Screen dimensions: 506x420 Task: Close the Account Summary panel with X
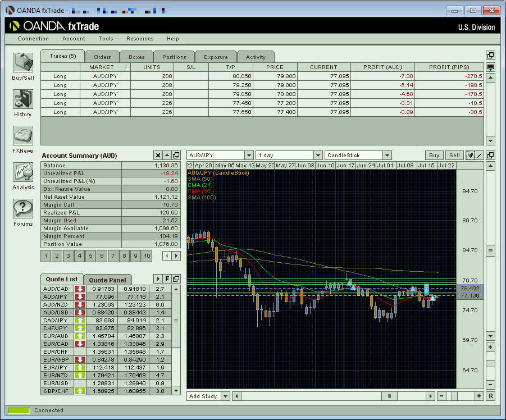158,156
